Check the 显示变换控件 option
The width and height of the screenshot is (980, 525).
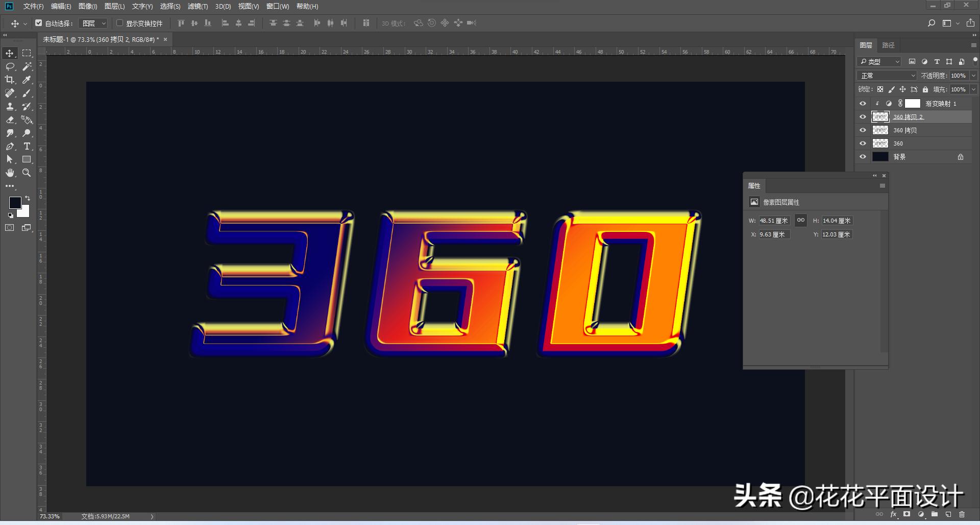coord(119,23)
